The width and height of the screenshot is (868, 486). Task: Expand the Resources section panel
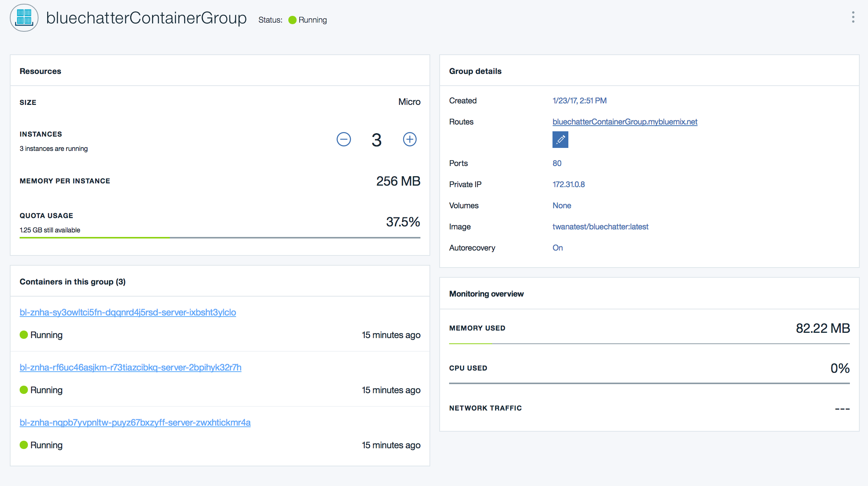click(x=40, y=70)
